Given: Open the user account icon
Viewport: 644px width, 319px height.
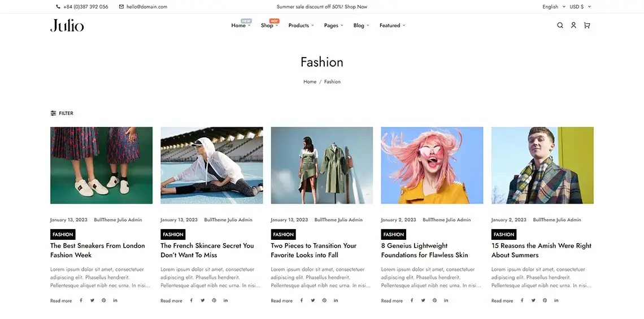Looking at the screenshot, I should (x=573, y=25).
